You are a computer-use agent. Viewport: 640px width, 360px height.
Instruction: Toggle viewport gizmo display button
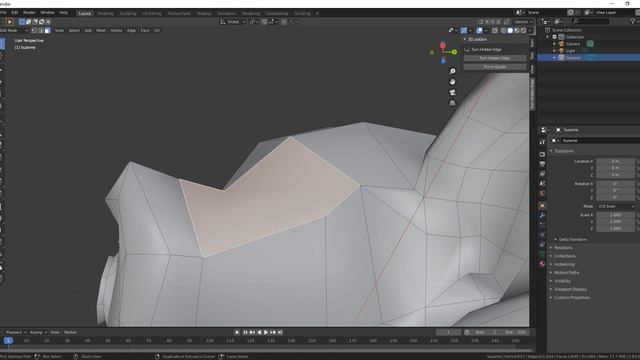[x=464, y=31]
